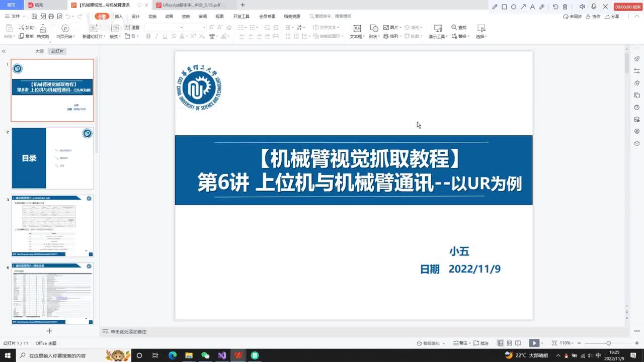The height and width of the screenshot is (362, 644).
Task: Switch to normal view icon in status bar
Action: point(500,343)
